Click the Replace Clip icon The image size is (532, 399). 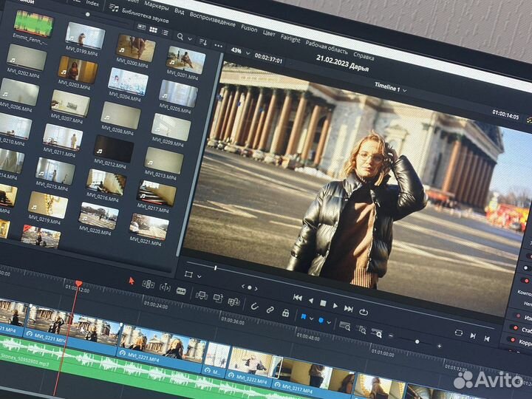[x=233, y=301]
